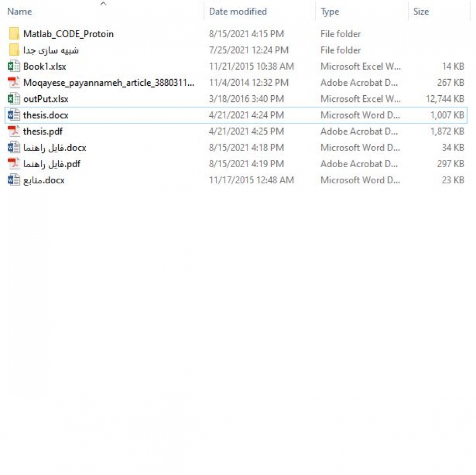Click the 1,872 KB size value
This screenshot has width=476, height=475.
[x=447, y=131]
